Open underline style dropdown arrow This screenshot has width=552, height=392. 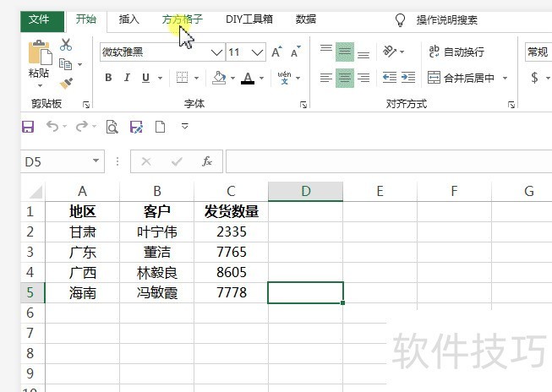(x=160, y=78)
